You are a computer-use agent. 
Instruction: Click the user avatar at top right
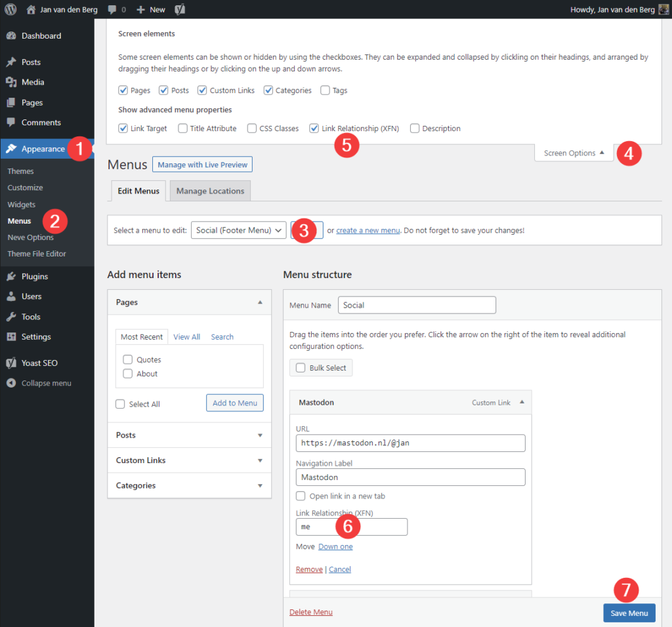663,10
